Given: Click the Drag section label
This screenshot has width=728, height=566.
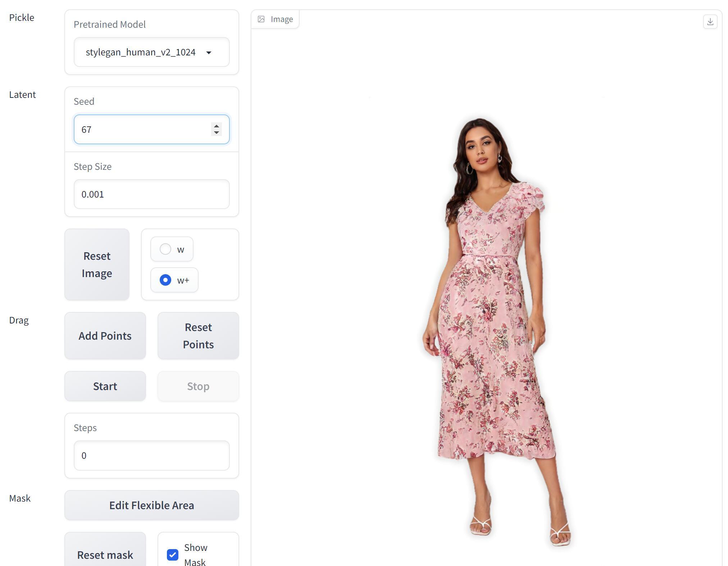Looking at the screenshot, I should coord(19,320).
